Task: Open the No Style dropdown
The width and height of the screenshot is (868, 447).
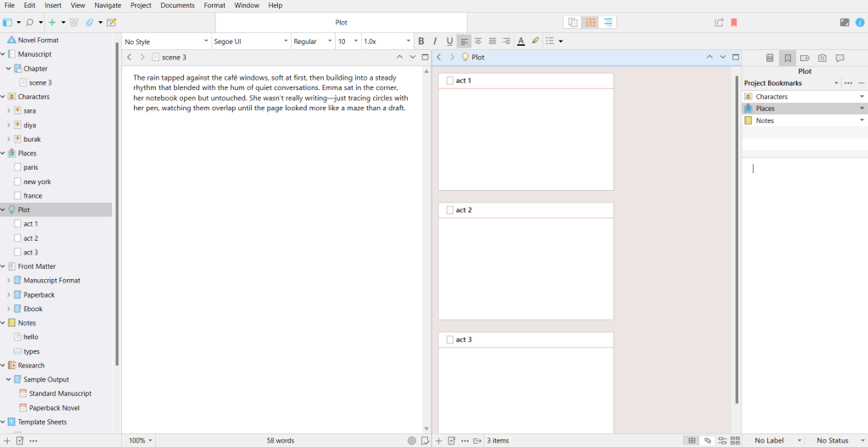Action: tap(166, 42)
